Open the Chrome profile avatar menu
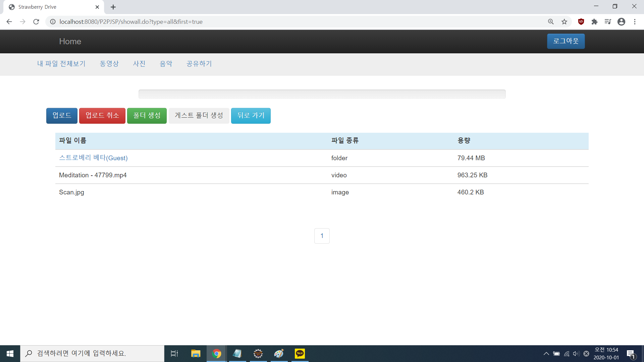 click(x=621, y=21)
